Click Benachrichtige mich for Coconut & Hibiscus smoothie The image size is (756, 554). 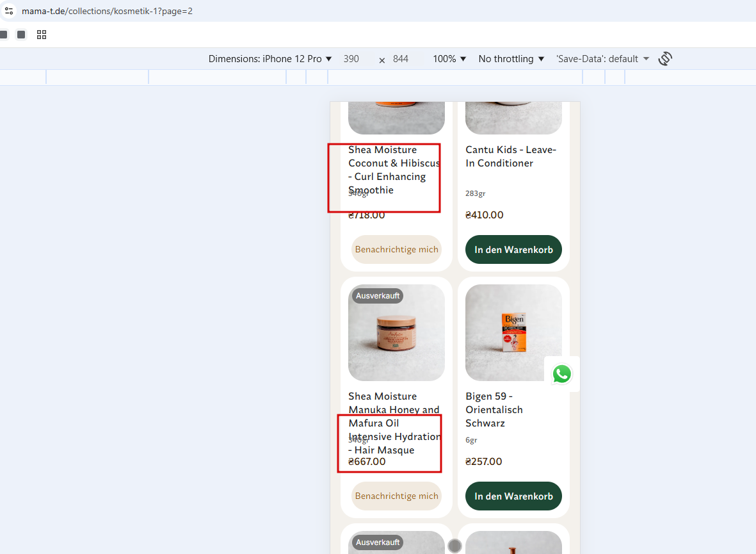click(x=396, y=250)
